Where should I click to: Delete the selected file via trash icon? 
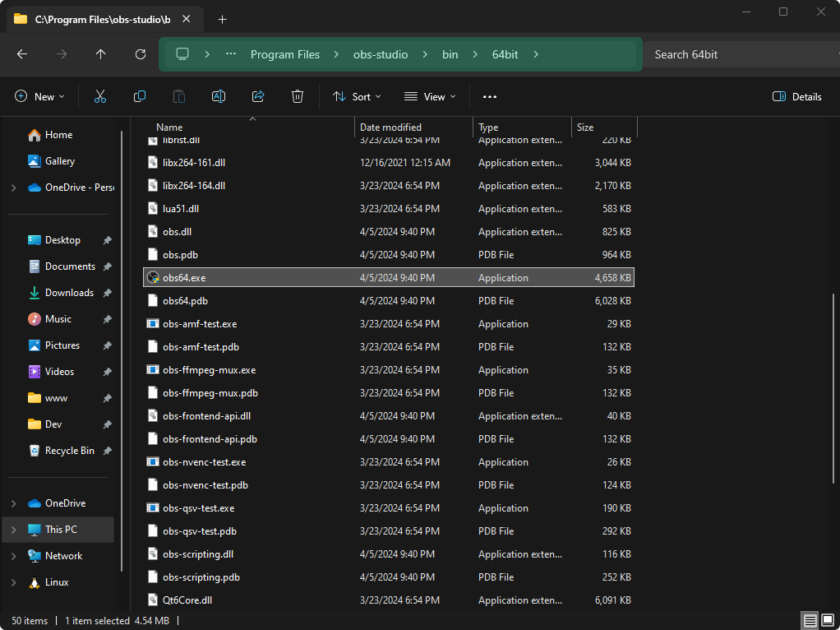click(298, 96)
